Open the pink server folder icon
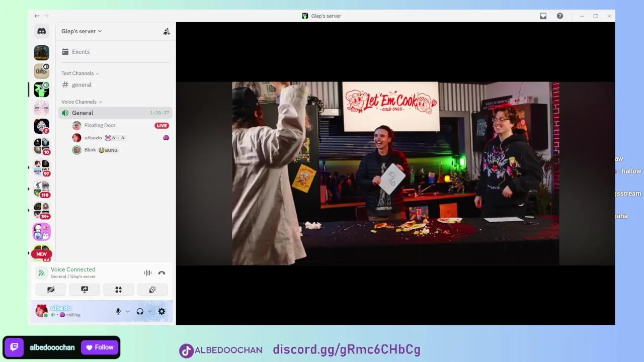The width and height of the screenshot is (644, 362). pyautogui.click(x=41, y=232)
